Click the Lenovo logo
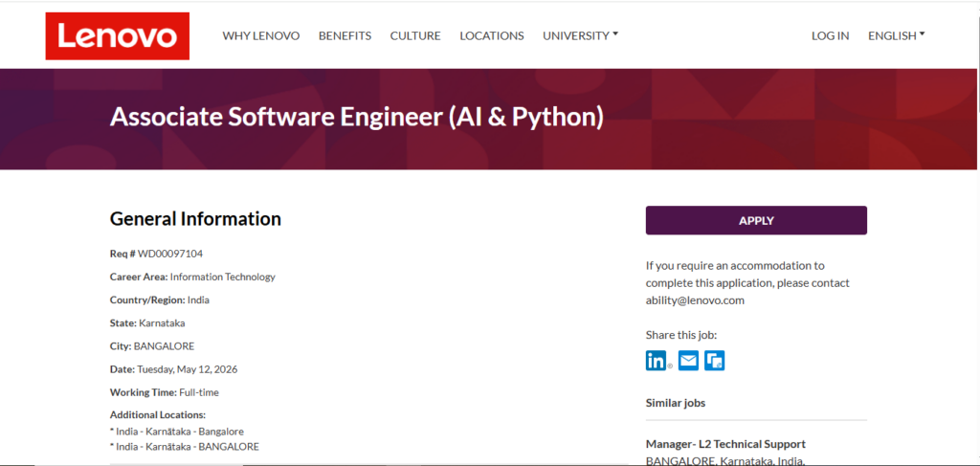Image resolution: width=980 pixels, height=466 pixels. click(118, 36)
